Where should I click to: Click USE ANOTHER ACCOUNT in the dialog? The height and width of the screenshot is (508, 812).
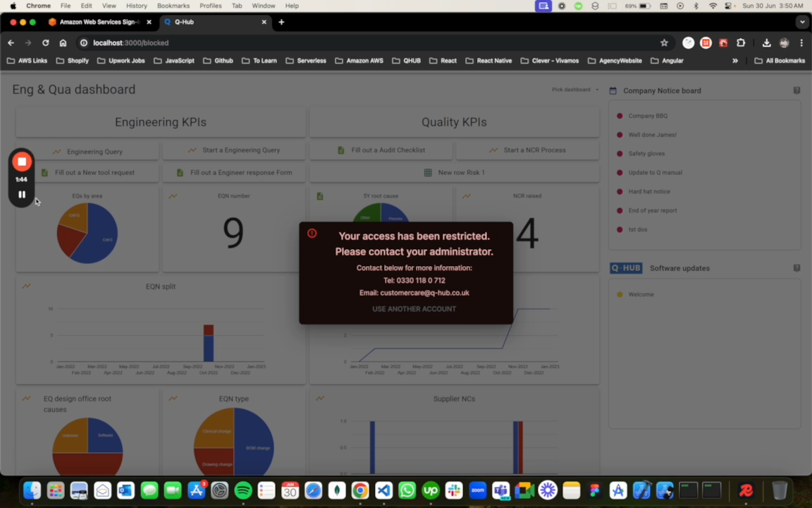414,309
